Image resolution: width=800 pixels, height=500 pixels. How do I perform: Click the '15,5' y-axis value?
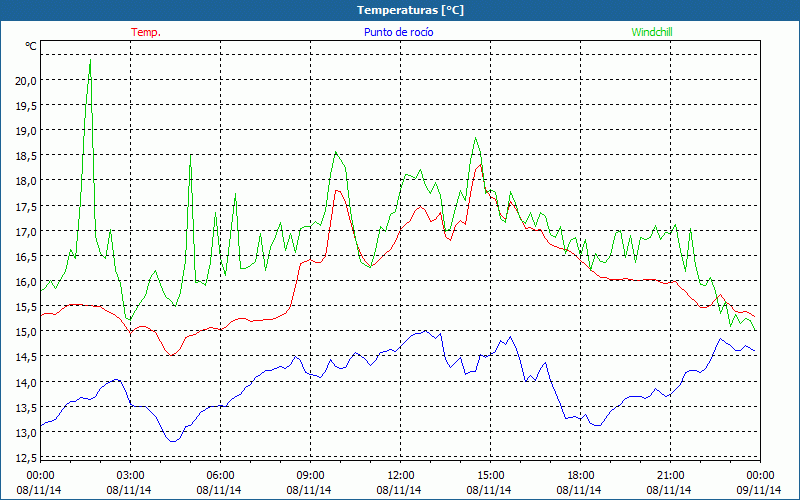point(26,306)
